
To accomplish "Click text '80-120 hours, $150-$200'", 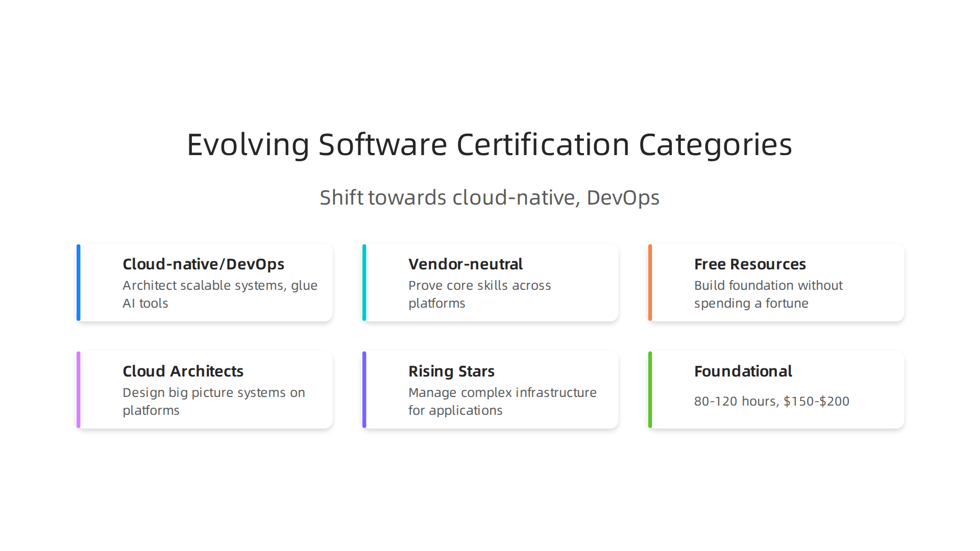I will 772,402.
